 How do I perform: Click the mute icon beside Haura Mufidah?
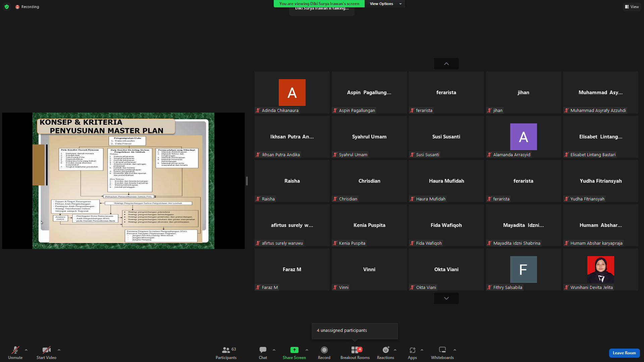coord(412,199)
